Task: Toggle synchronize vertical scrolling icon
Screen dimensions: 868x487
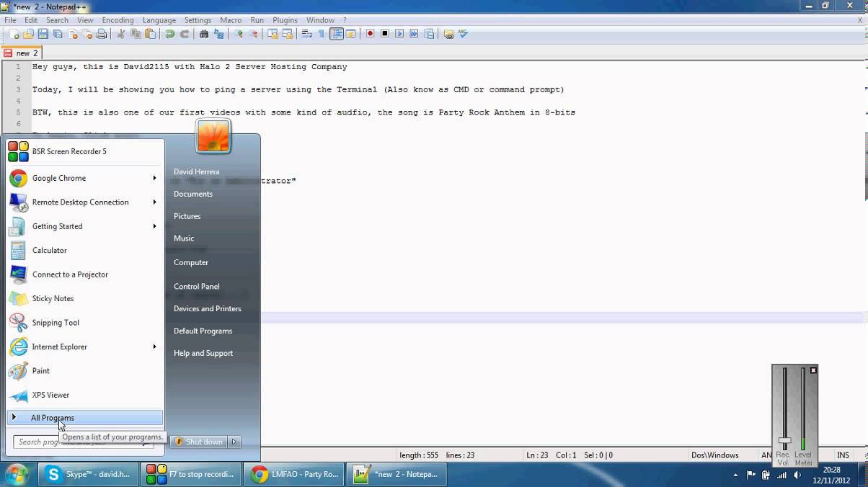Action: (273, 34)
